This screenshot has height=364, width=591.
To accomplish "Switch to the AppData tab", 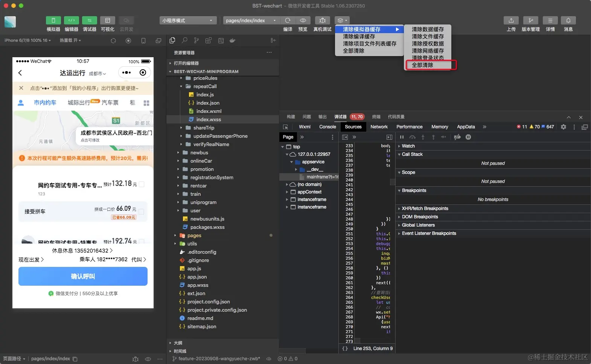I will coord(466,127).
